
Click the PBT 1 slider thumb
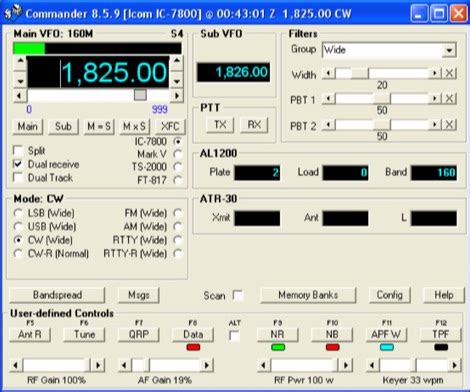(x=382, y=99)
